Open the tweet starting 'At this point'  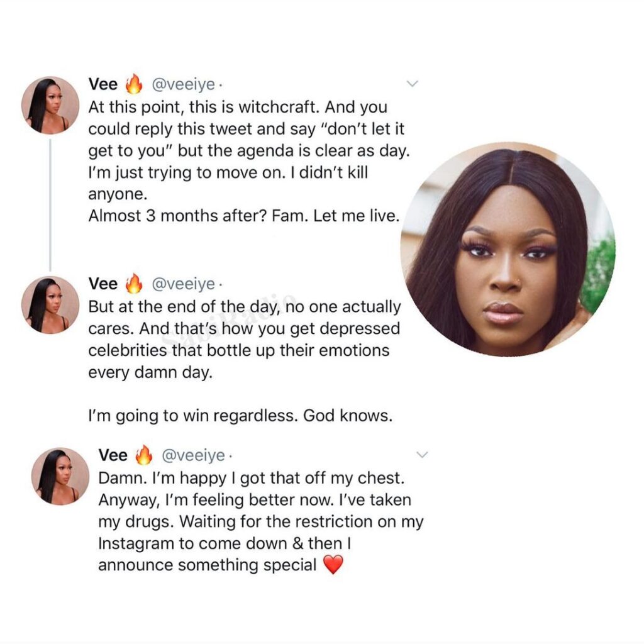pyautogui.click(x=249, y=162)
